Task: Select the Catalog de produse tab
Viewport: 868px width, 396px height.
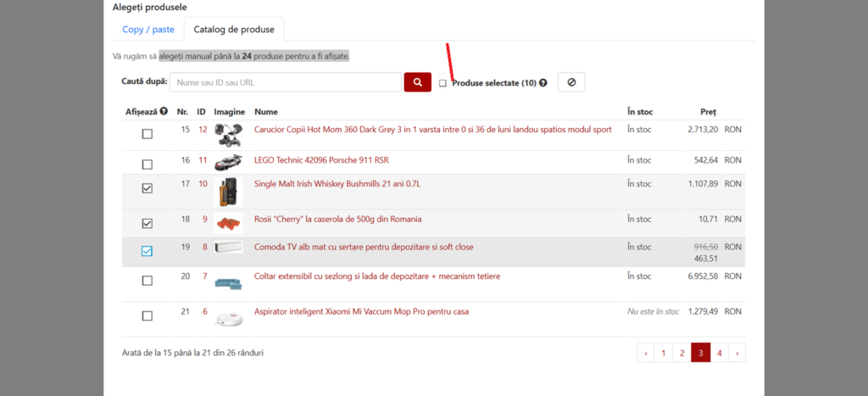Action: click(234, 30)
